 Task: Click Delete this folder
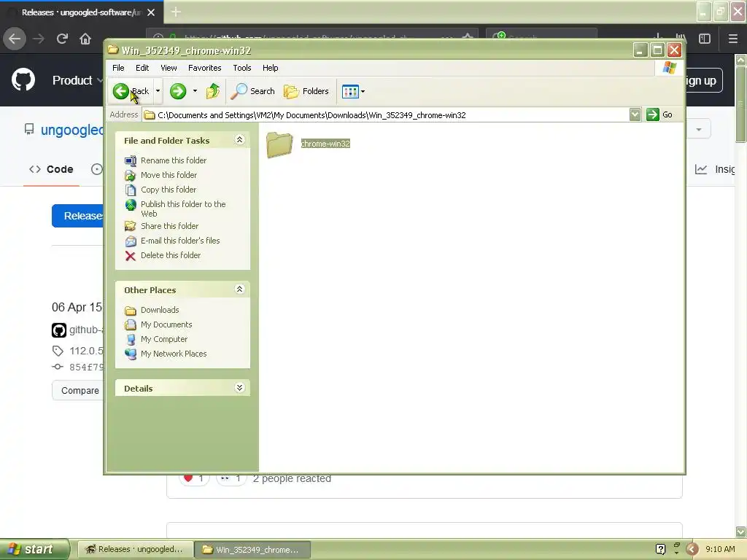171,255
